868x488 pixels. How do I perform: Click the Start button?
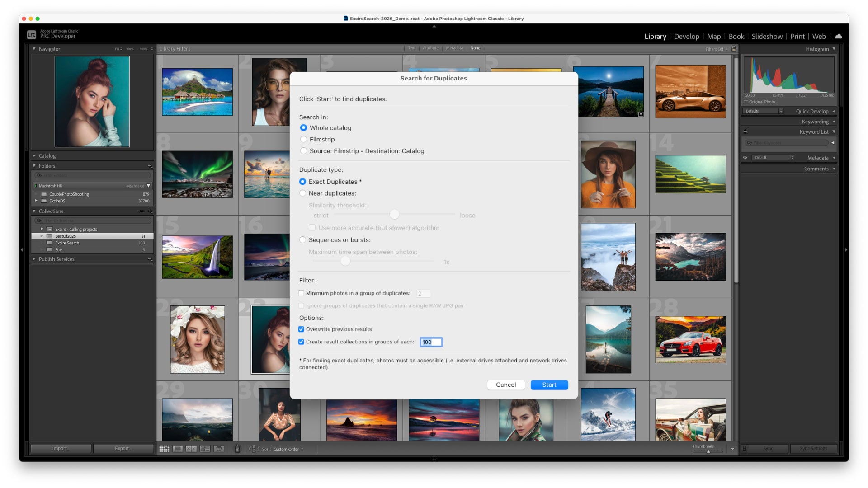click(x=549, y=385)
